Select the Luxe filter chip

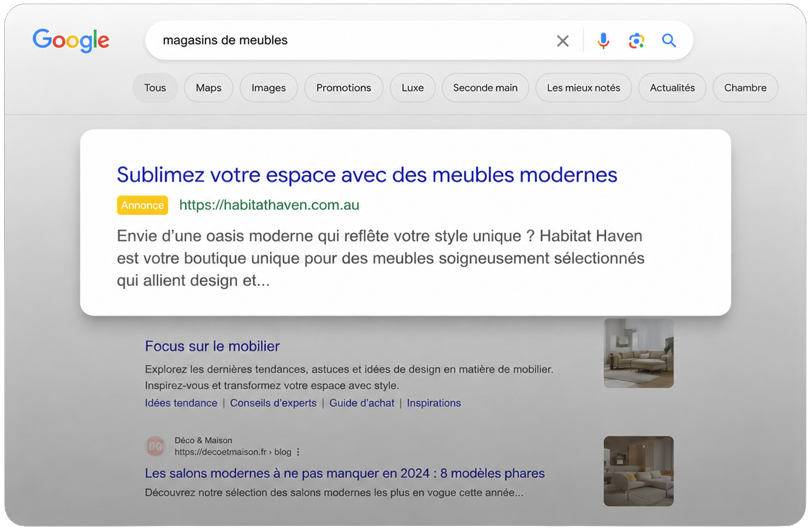coord(412,88)
